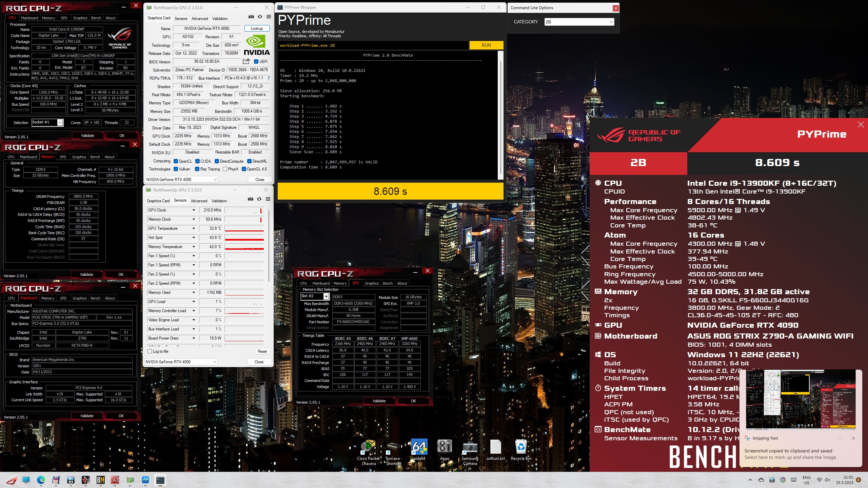The height and width of the screenshot is (488, 868).
Task: Expand the Board Power Draw sensor dropdown arrow
Action: point(194,338)
